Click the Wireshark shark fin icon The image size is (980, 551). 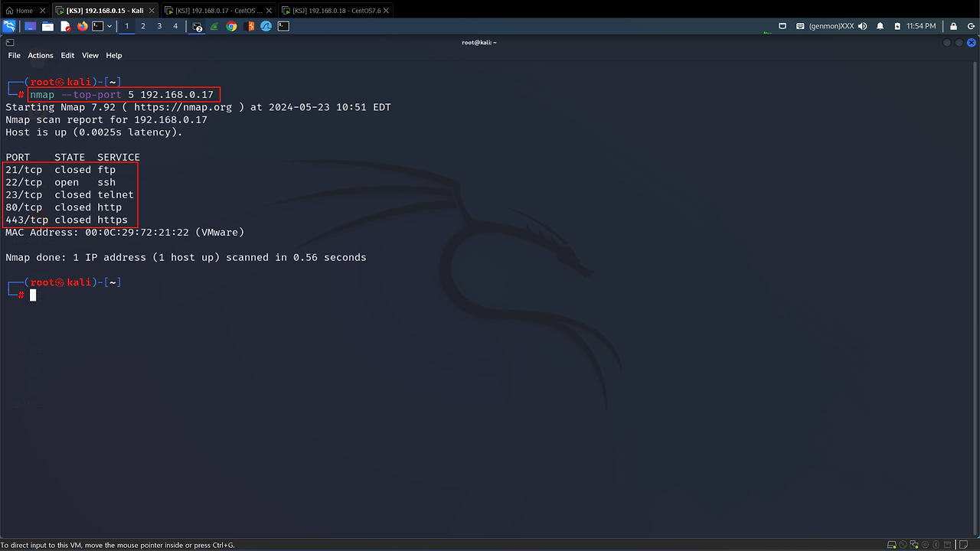[266, 26]
